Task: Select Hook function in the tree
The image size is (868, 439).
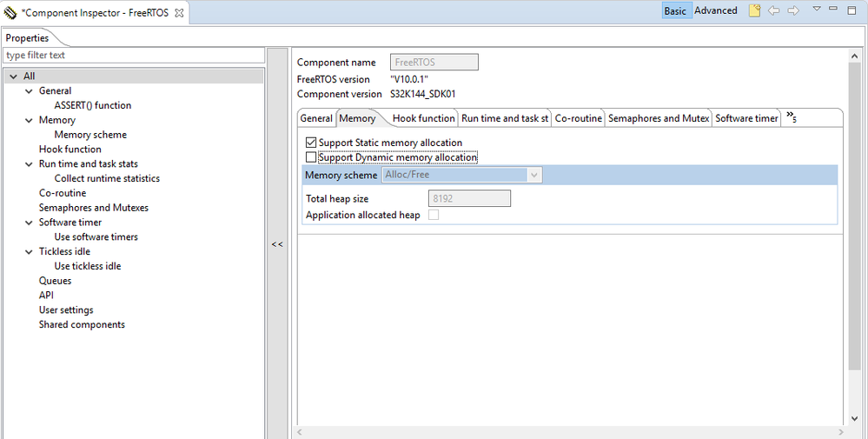Action: (x=70, y=149)
